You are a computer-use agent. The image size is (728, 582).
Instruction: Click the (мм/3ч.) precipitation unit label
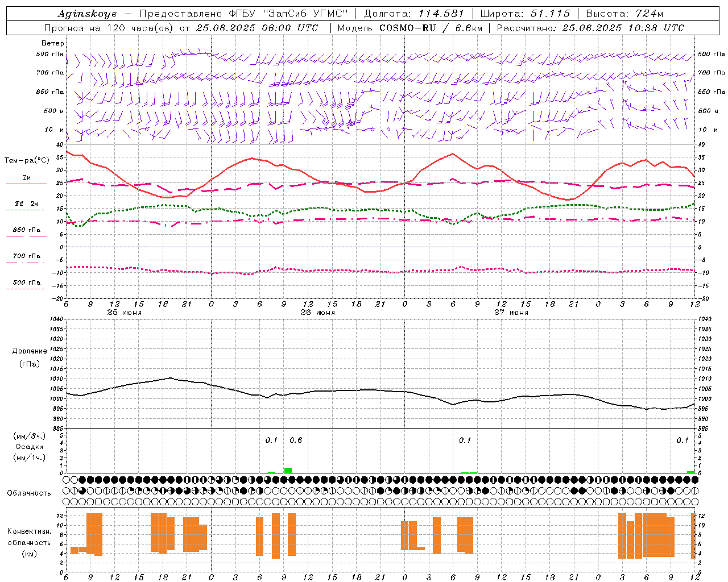point(30,436)
